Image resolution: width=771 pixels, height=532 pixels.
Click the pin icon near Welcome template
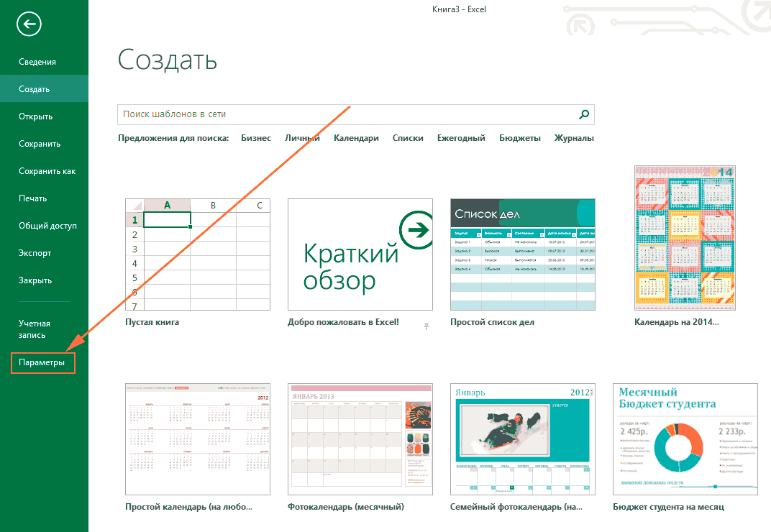pyautogui.click(x=426, y=326)
